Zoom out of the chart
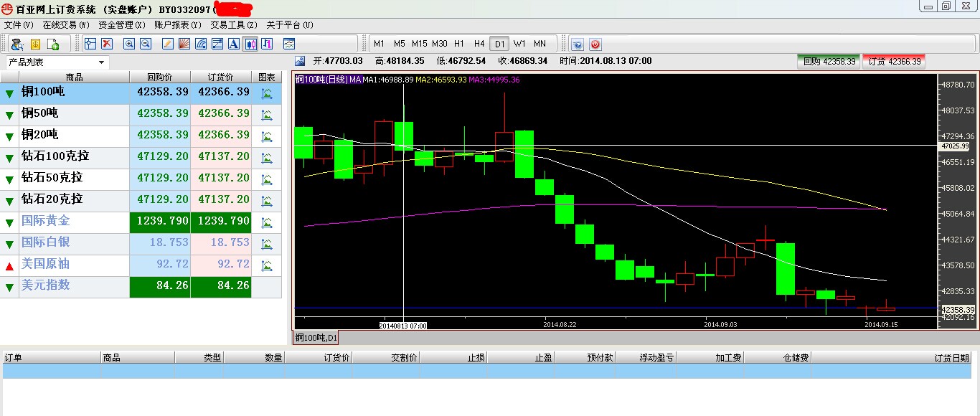The height and width of the screenshot is (416, 980). pyautogui.click(x=146, y=44)
